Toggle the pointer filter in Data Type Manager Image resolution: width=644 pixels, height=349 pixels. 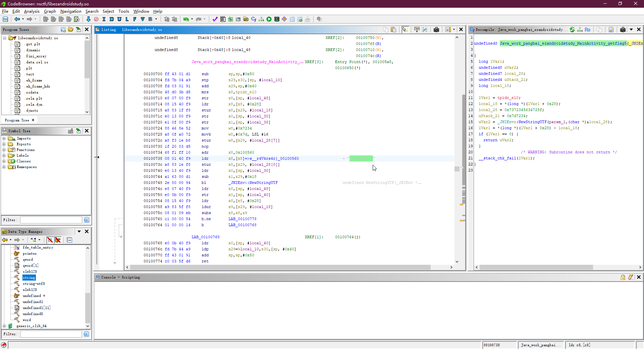(x=58, y=240)
